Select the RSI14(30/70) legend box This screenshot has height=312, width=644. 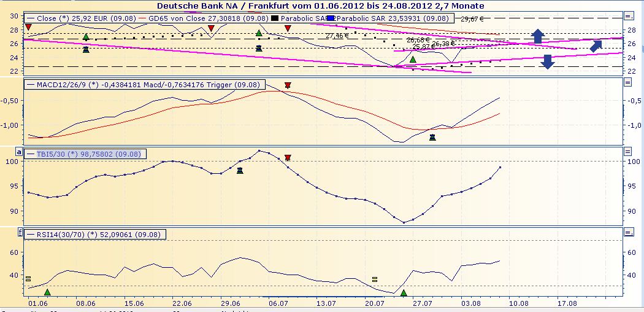(x=95, y=235)
